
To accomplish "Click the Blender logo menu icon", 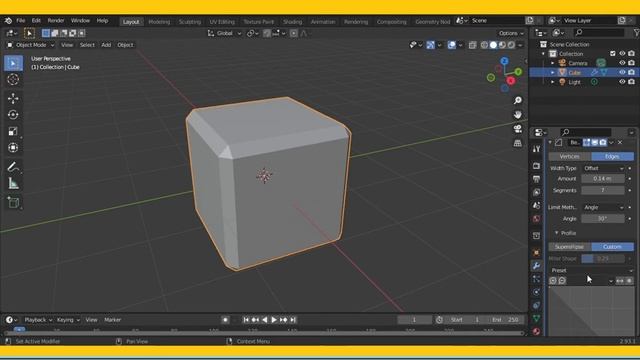I will point(8,20).
